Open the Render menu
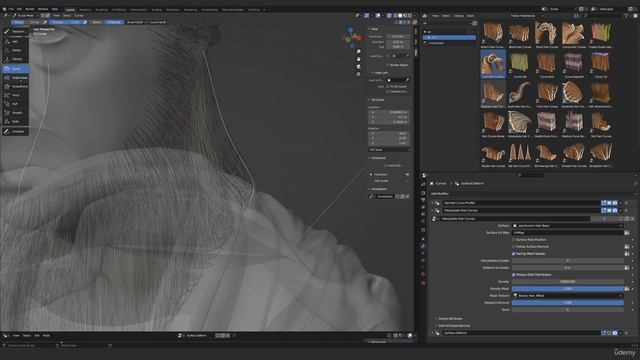The image size is (640, 360). click(x=30, y=9)
